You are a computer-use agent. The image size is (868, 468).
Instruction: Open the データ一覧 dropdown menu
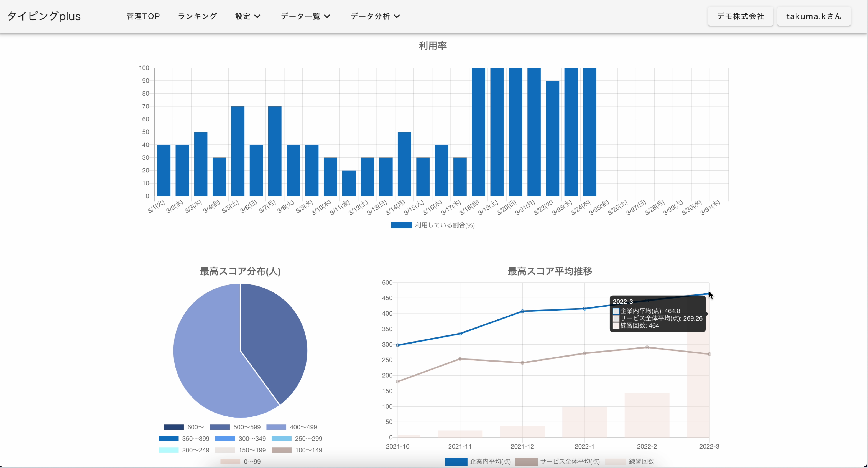(305, 16)
